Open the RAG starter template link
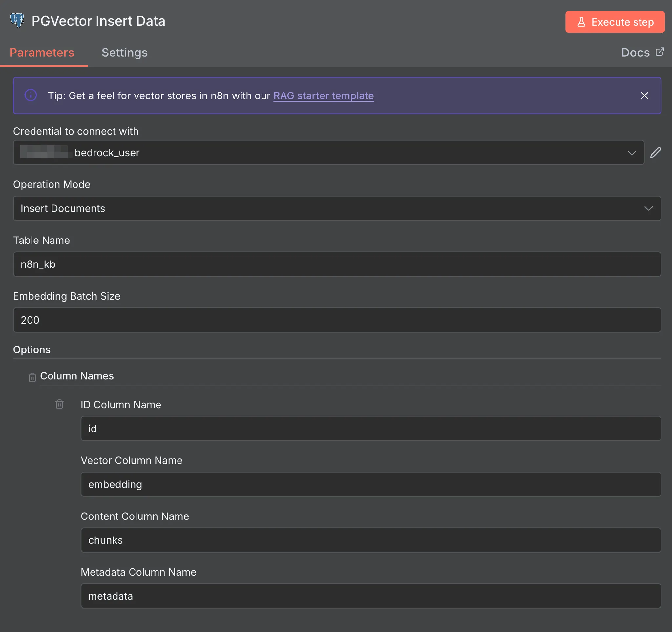Screen dimensions: 672x632 click(323, 95)
